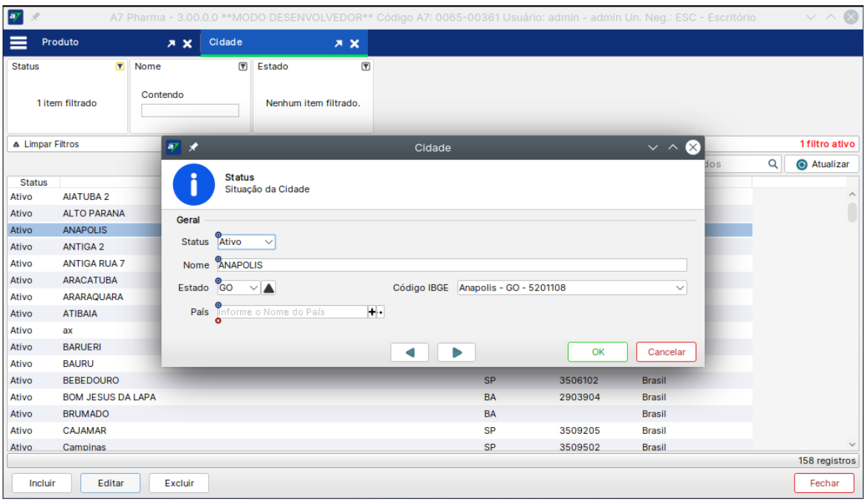Click Incluir to add a city
868x502 pixels.
pyautogui.click(x=42, y=483)
